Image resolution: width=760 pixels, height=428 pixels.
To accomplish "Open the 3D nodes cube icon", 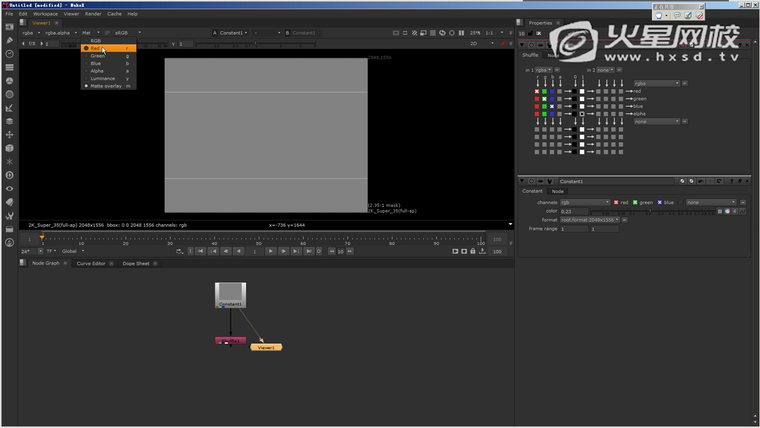I will point(9,148).
